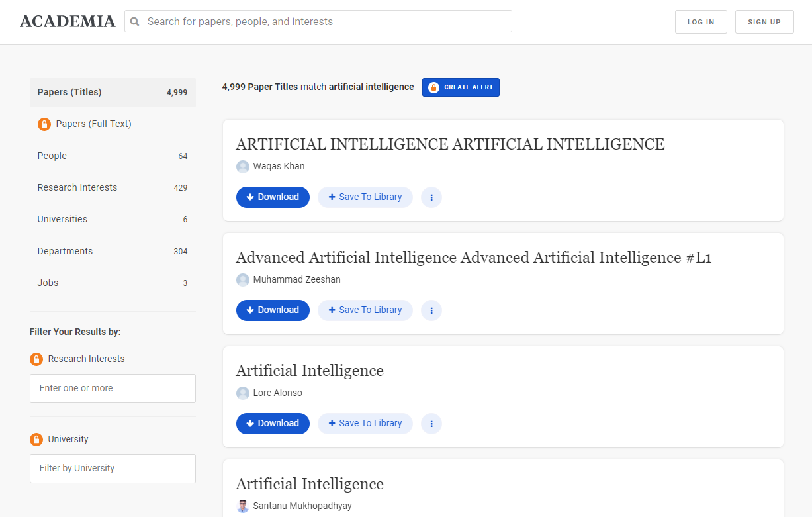Viewport: 812px width, 517px height.
Task: Open the more options menu for Waqas Khan's paper
Action: tap(431, 197)
